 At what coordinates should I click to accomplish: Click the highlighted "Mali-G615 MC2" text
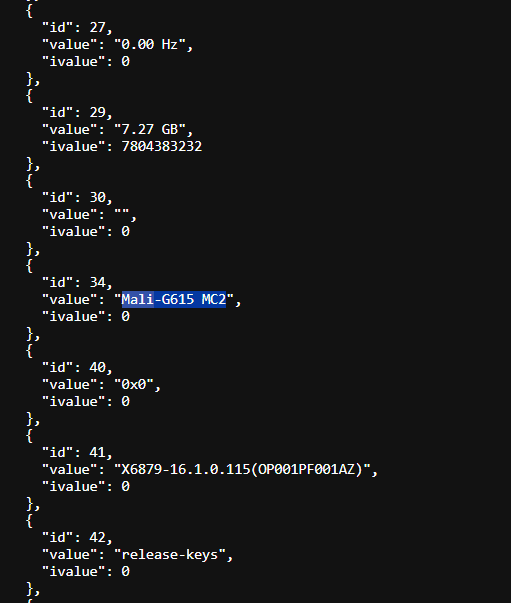[174, 300]
